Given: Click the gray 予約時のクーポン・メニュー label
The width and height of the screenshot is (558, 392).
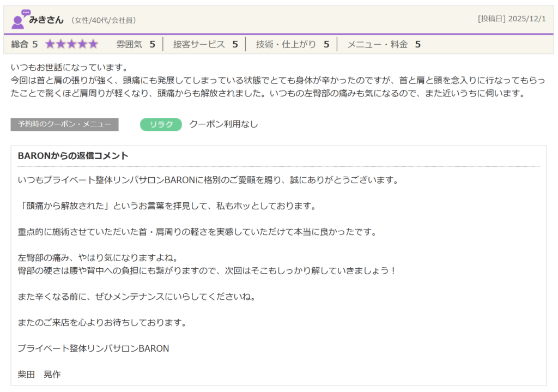Looking at the screenshot, I should click(64, 124).
